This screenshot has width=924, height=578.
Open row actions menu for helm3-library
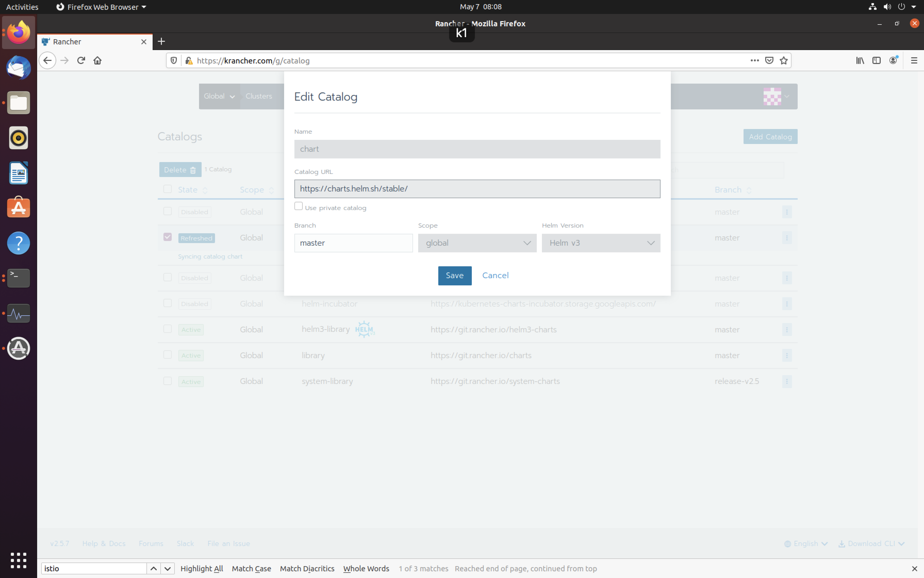point(787,330)
